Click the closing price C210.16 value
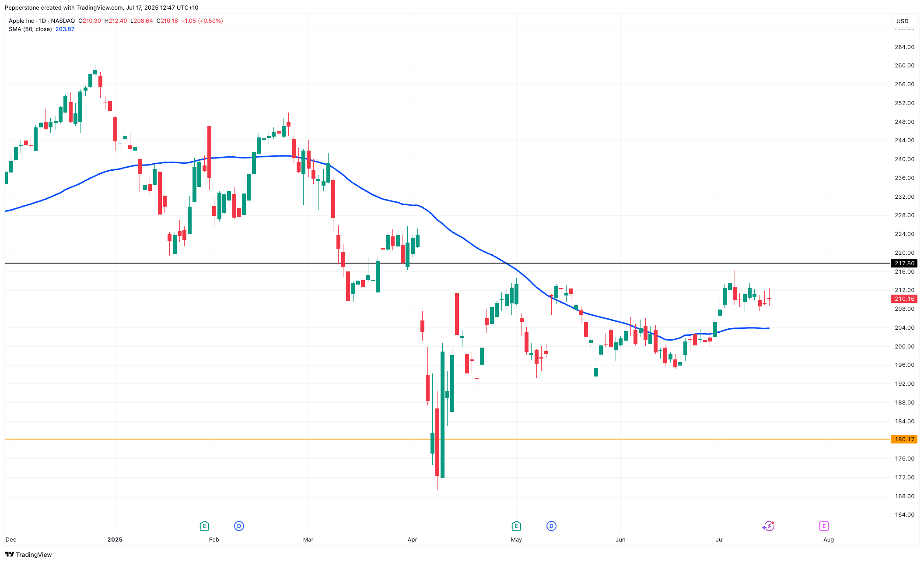The height and width of the screenshot is (563, 924). [x=167, y=21]
